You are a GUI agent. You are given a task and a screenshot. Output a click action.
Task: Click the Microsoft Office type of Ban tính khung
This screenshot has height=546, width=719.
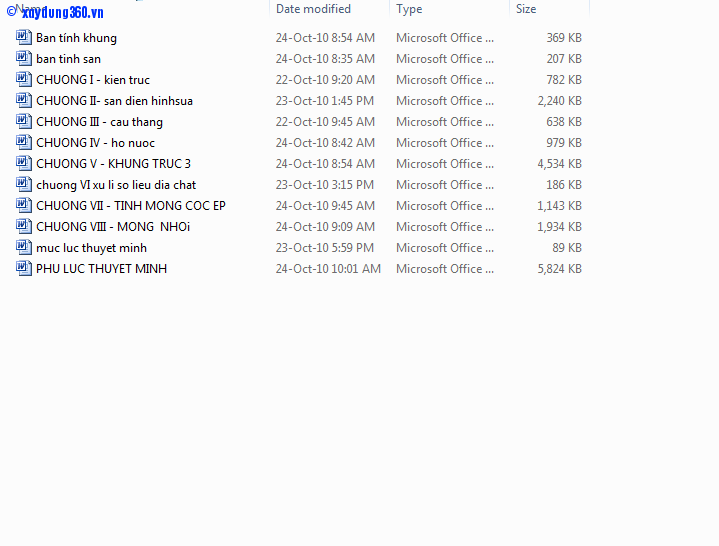tap(444, 38)
